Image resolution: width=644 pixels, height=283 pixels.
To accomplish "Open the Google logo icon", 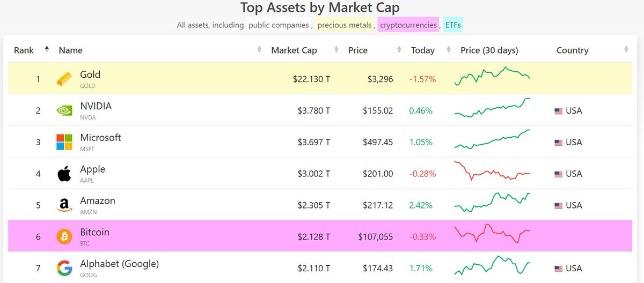I will point(64,268).
